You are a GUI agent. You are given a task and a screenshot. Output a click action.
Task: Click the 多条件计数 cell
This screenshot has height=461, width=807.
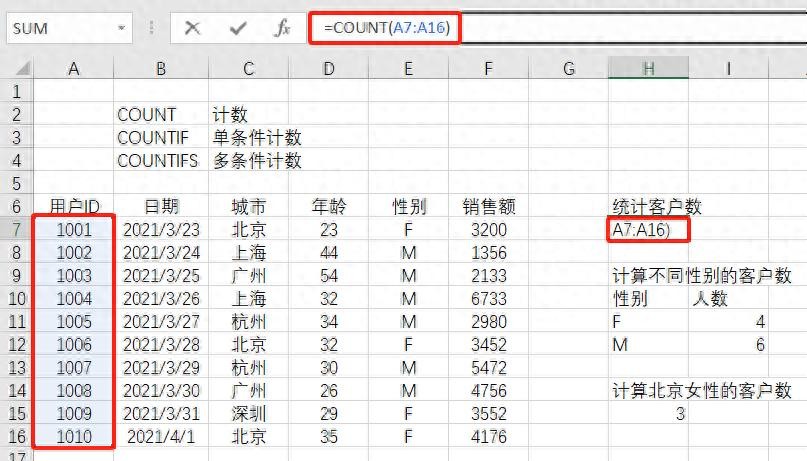point(256,161)
